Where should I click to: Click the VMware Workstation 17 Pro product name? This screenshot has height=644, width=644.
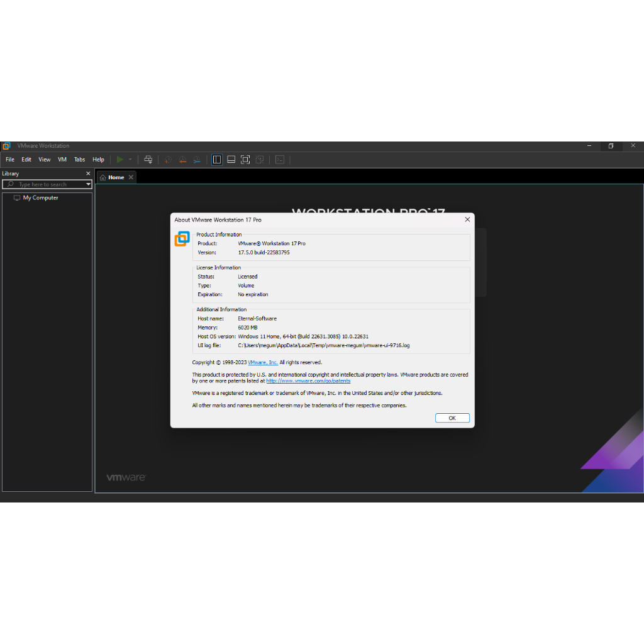(x=272, y=243)
